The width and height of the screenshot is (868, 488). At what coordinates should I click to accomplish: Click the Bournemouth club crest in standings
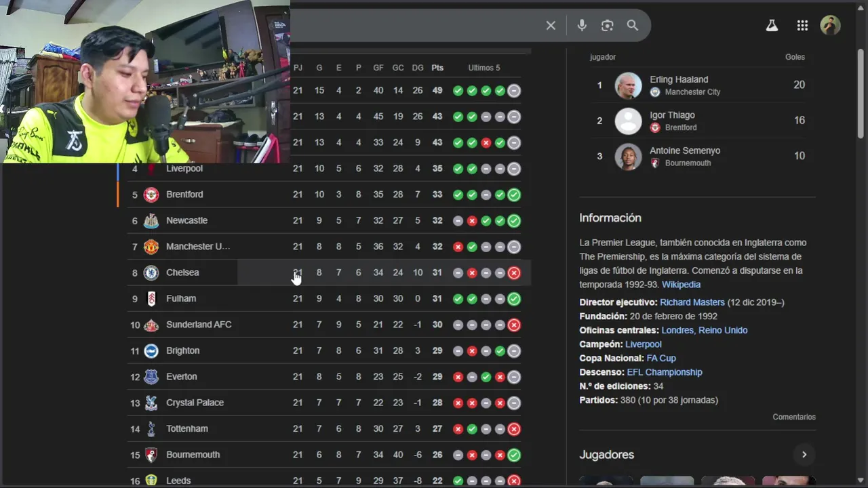point(151,455)
